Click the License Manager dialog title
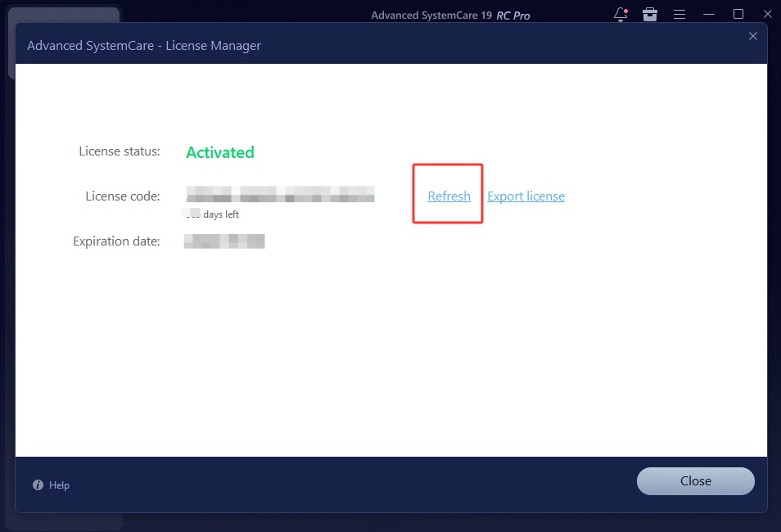The width and height of the screenshot is (781, 532). click(144, 46)
